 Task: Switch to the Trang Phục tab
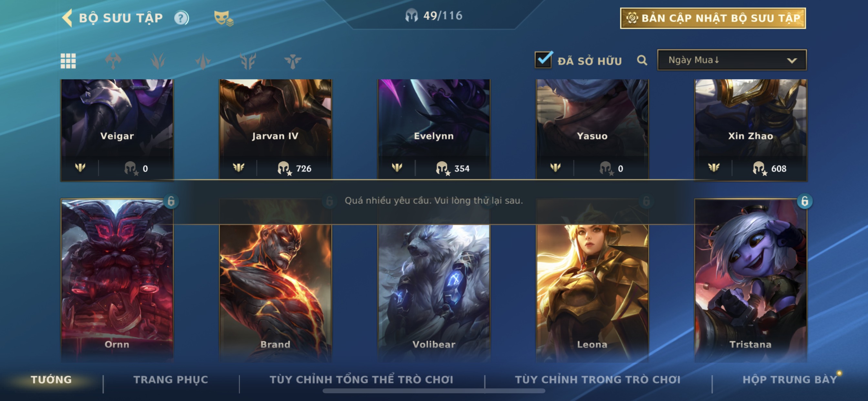pos(171,379)
